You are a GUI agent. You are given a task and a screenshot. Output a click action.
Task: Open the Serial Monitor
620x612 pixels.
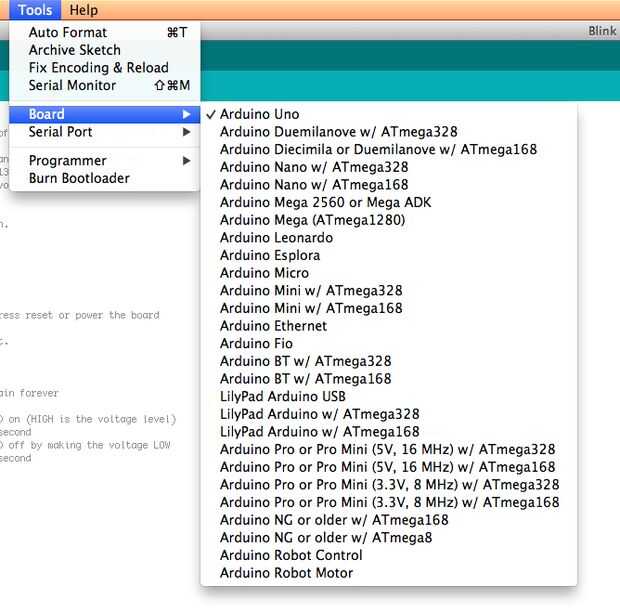pos(104,85)
